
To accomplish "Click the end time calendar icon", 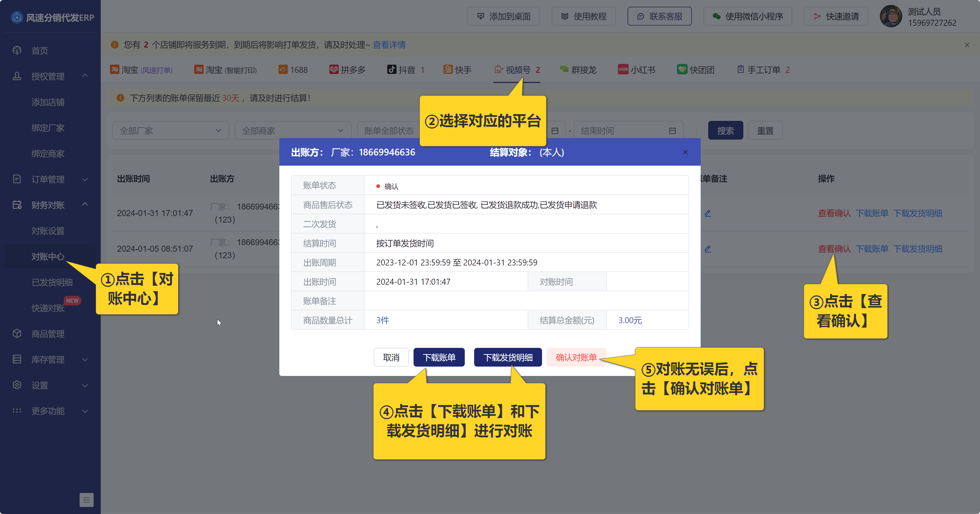I will coord(672,131).
